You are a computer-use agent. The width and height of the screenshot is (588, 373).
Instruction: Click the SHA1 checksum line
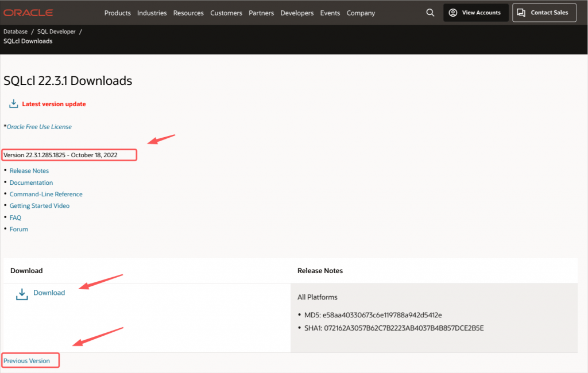pos(394,328)
